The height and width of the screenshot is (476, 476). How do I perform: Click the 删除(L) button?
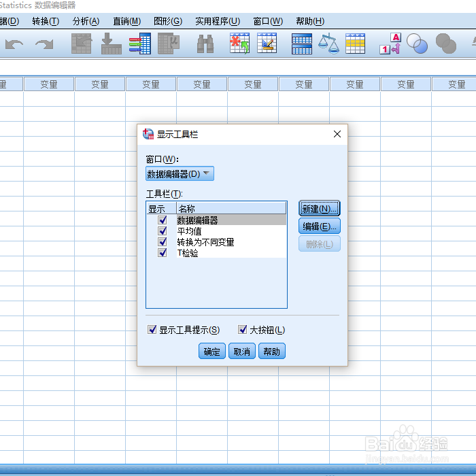click(x=320, y=243)
